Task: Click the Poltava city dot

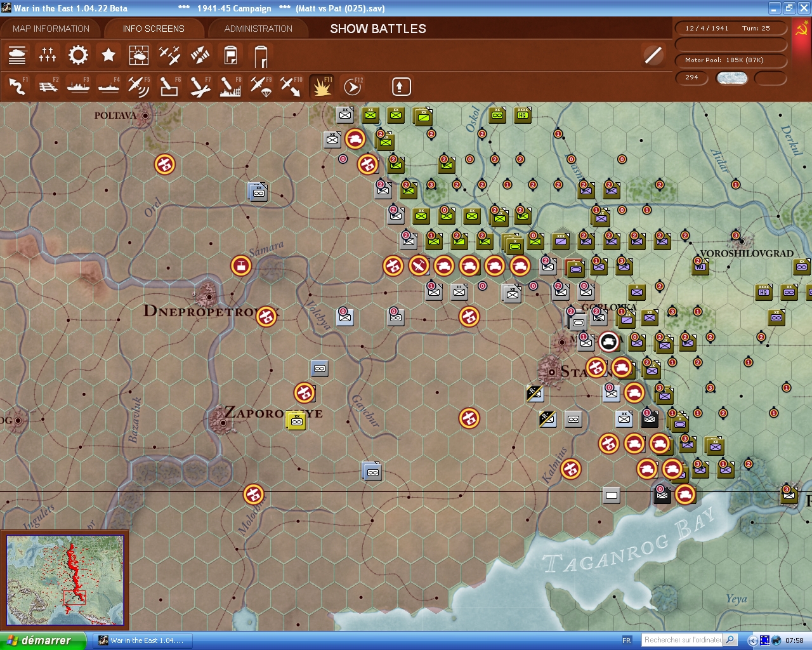Action: (x=146, y=116)
